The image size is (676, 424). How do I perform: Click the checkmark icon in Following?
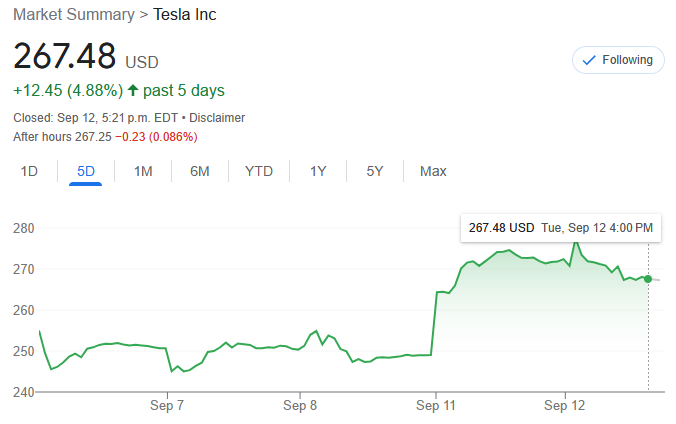(x=589, y=60)
